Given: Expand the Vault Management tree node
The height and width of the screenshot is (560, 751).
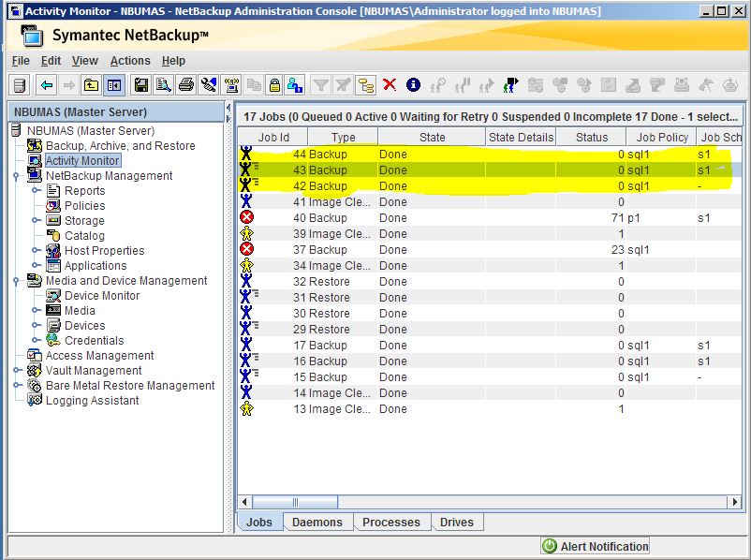Looking at the screenshot, I should pos(16,370).
